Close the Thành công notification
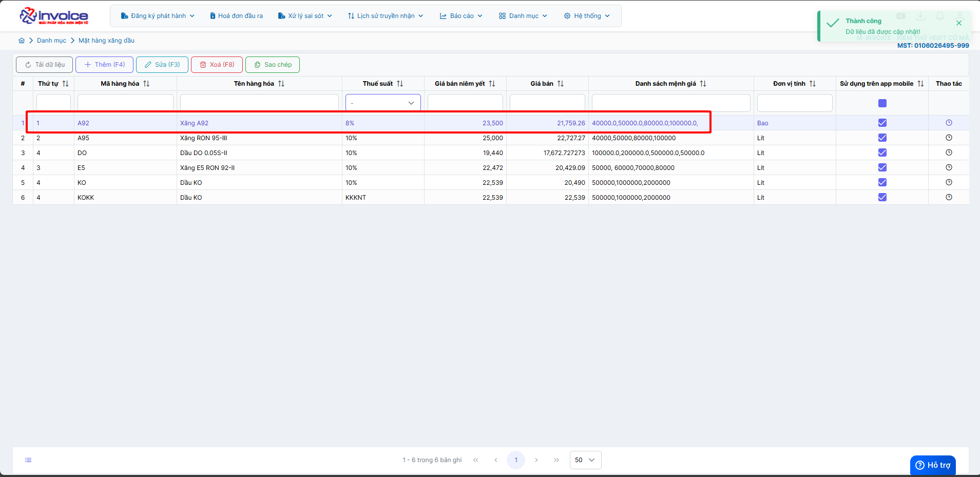The image size is (980, 477). (959, 23)
